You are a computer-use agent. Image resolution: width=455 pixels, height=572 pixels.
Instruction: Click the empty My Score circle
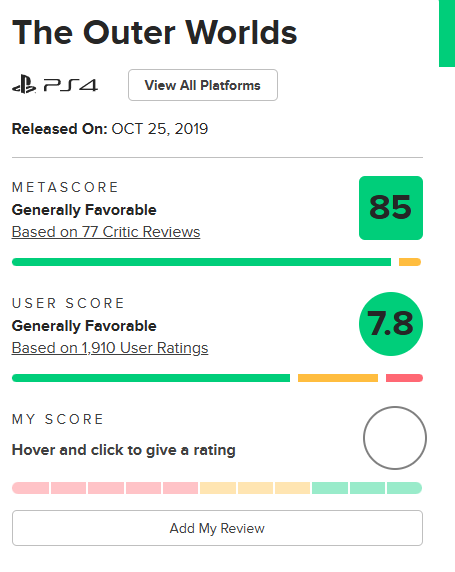pos(395,438)
